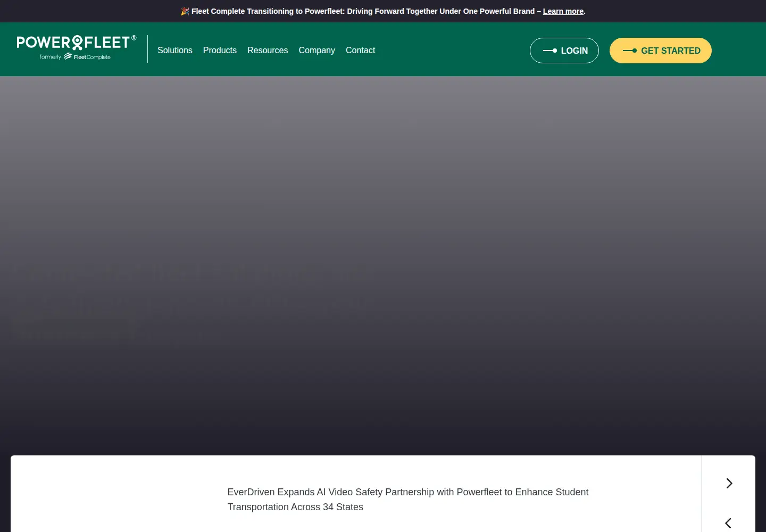Screen dimensions: 766x532
Task: Go to the Contact page
Action: [x=360, y=50]
